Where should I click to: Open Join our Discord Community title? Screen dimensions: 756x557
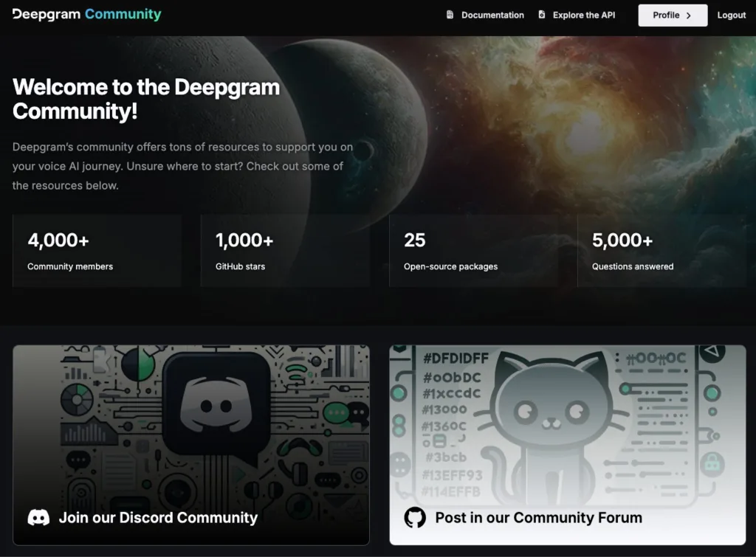158,517
